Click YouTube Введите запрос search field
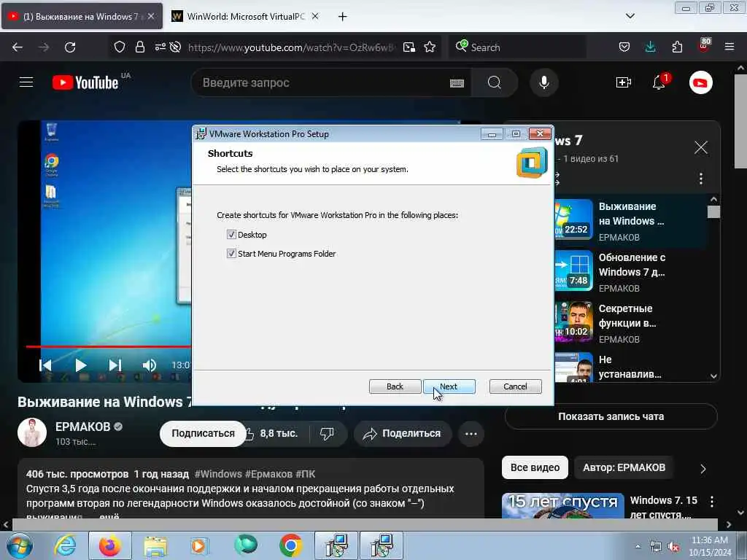This screenshot has width=747, height=560. coord(324,82)
